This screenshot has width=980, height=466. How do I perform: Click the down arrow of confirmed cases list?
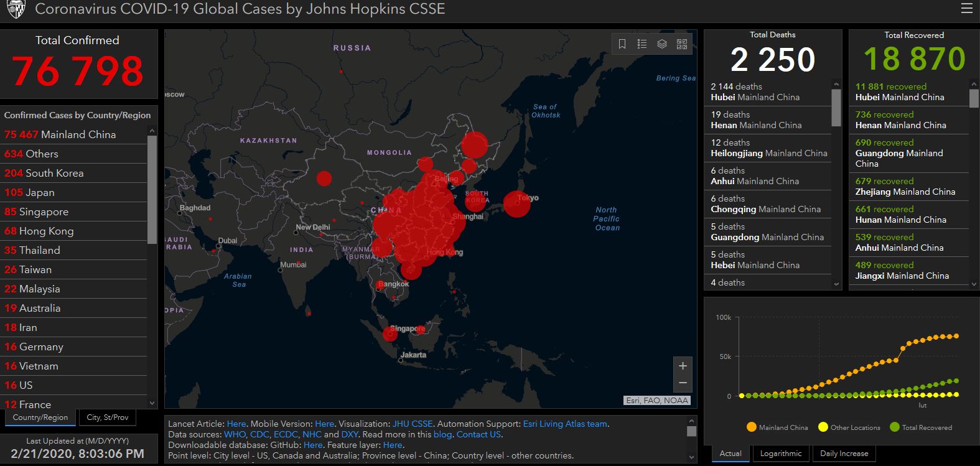click(152, 403)
